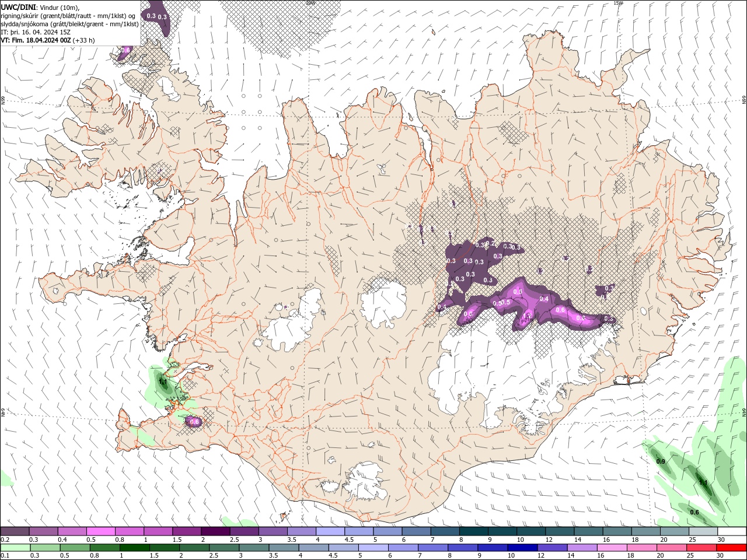Viewport: 747px width, 560px height.
Task: Click the Mýrdalsjökull glacier near the south coast
Action: pos(366,481)
